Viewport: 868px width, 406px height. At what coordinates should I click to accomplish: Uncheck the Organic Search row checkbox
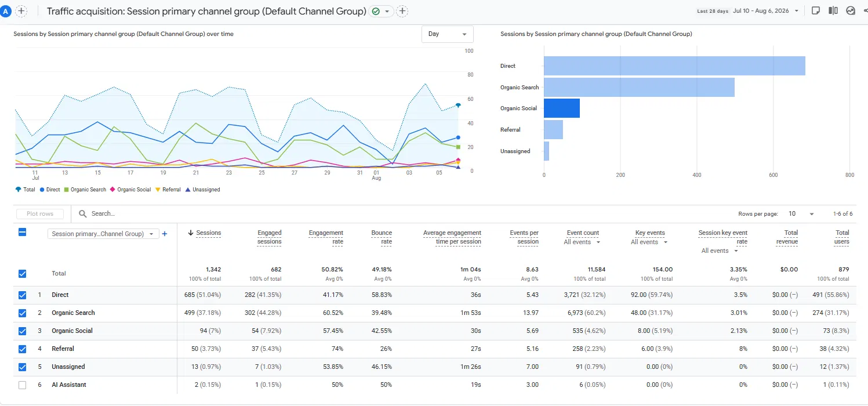pyautogui.click(x=22, y=313)
